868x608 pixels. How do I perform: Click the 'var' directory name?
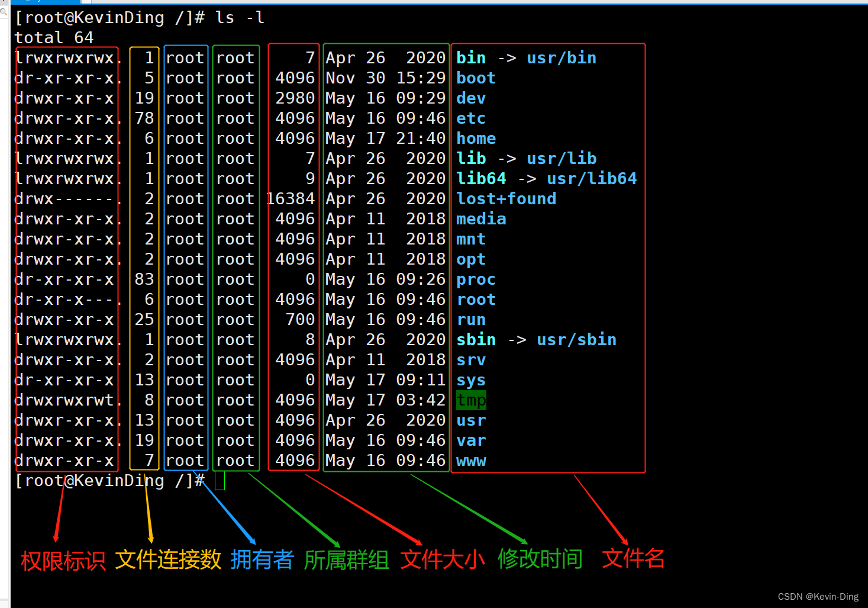[471, 440]
